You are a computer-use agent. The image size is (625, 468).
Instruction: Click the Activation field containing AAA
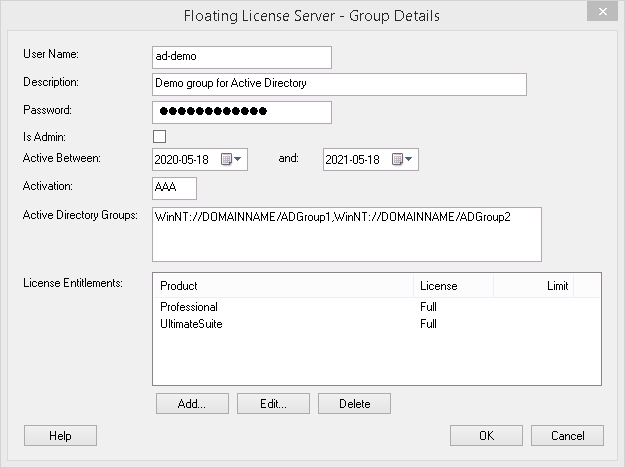(x=174, y=188)
